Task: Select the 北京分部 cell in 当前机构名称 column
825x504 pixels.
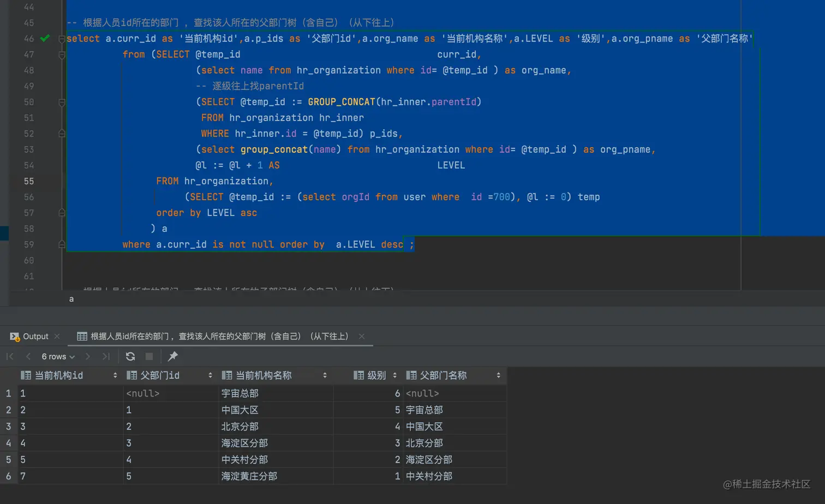Action: pos(276,427)
